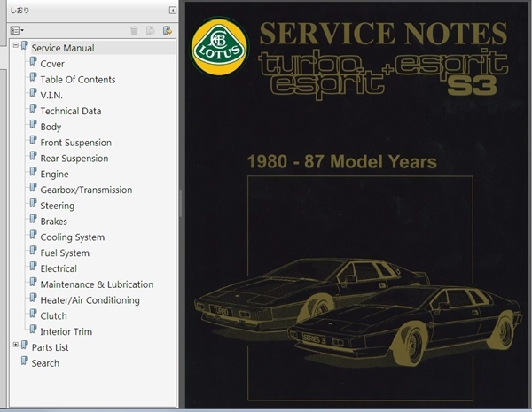This screenshot has width=532, height=412.
Task: Click the bookmark icon beside Service Manual
Action: coord(25,45)
